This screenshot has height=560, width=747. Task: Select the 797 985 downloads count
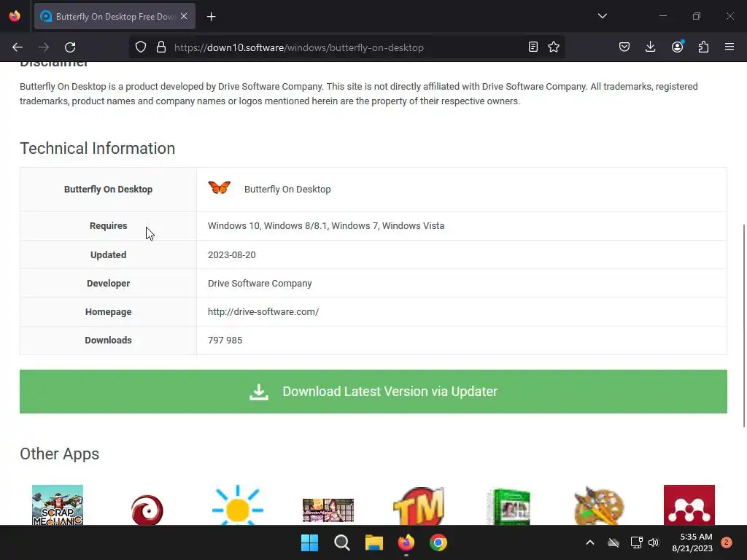pos(225,340)
